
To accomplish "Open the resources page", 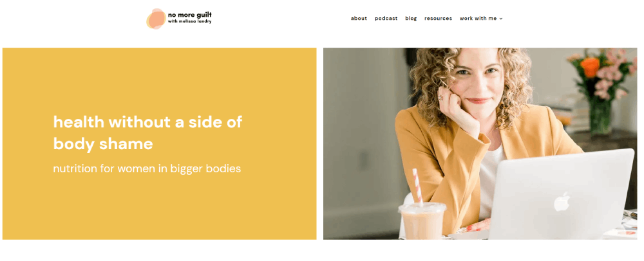I will (438, 19).
